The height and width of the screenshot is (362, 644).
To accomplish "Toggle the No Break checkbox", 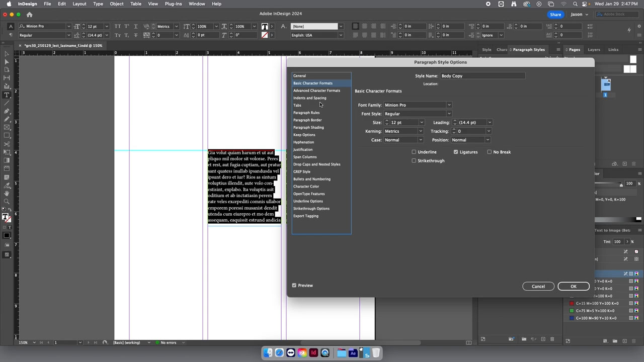I will tap(490, 152).
